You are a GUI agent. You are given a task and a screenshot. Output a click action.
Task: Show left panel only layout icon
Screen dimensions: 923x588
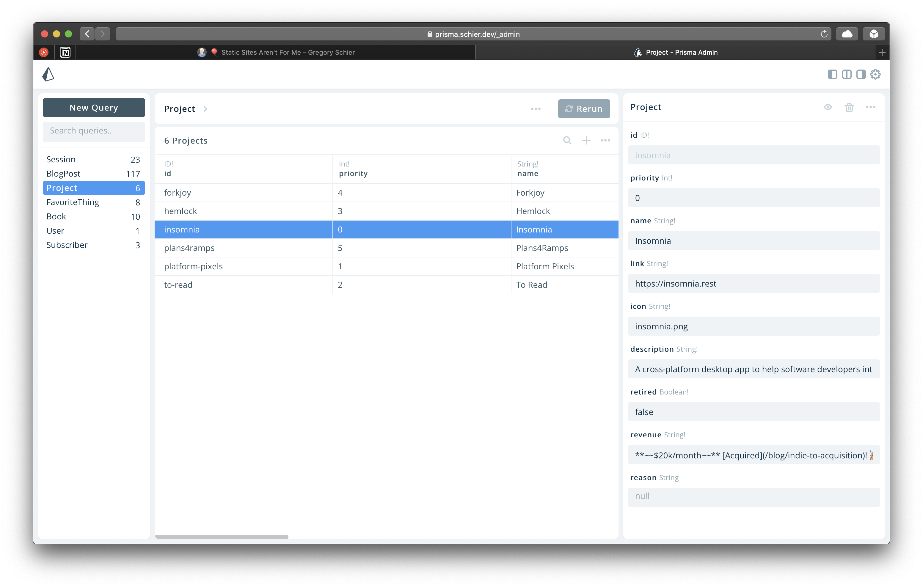click(832, 74)
